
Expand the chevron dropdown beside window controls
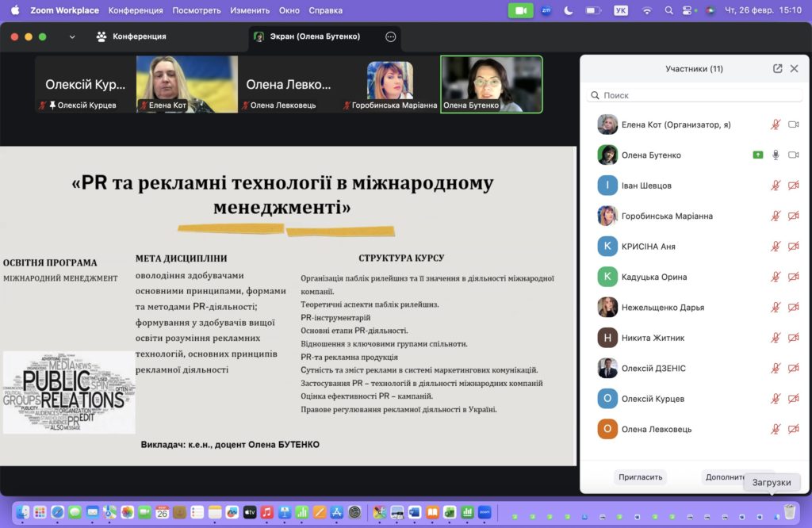pos(72,36)
